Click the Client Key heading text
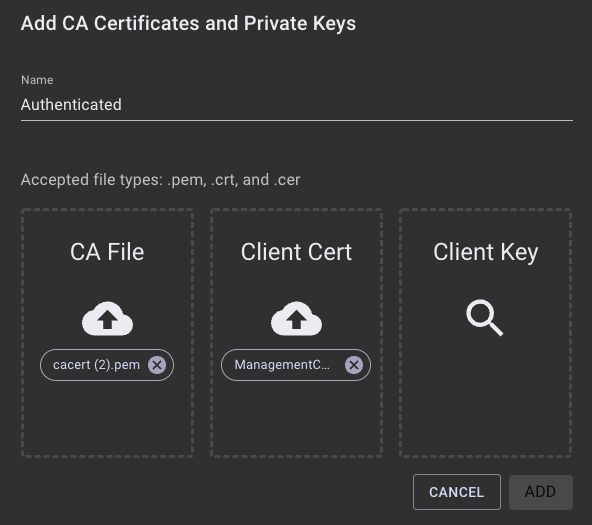 coord(486,252)
